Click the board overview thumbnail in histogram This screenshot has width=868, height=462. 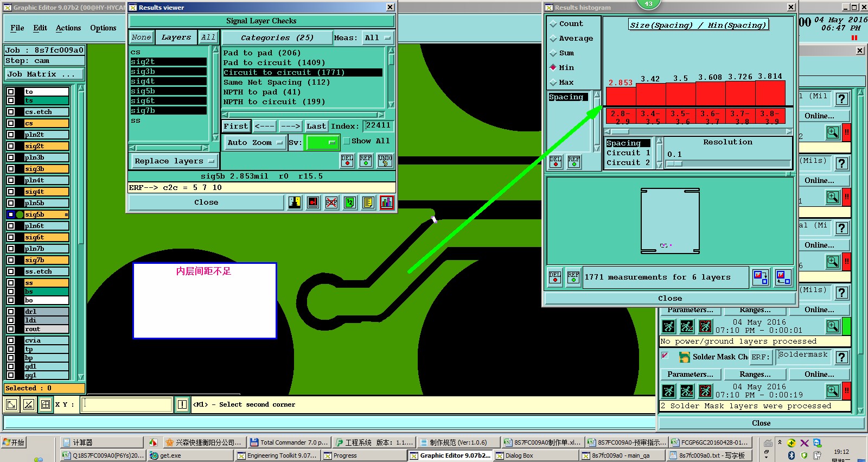point(670,221)
